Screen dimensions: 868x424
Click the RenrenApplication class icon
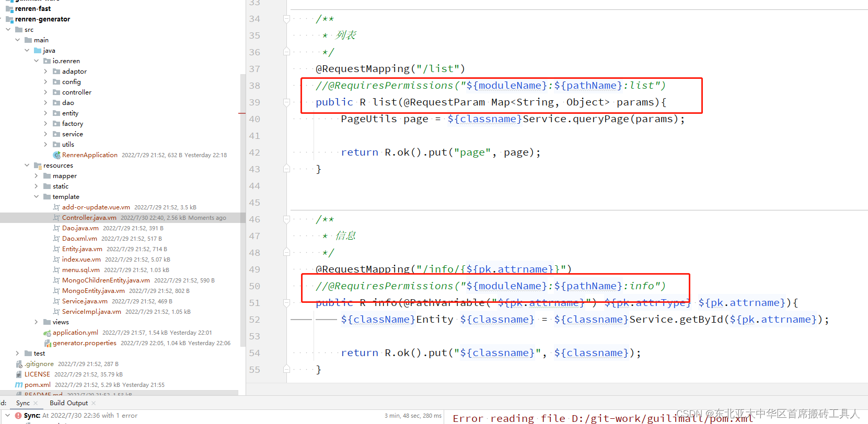pyautogui.click(x=56, y=155)
